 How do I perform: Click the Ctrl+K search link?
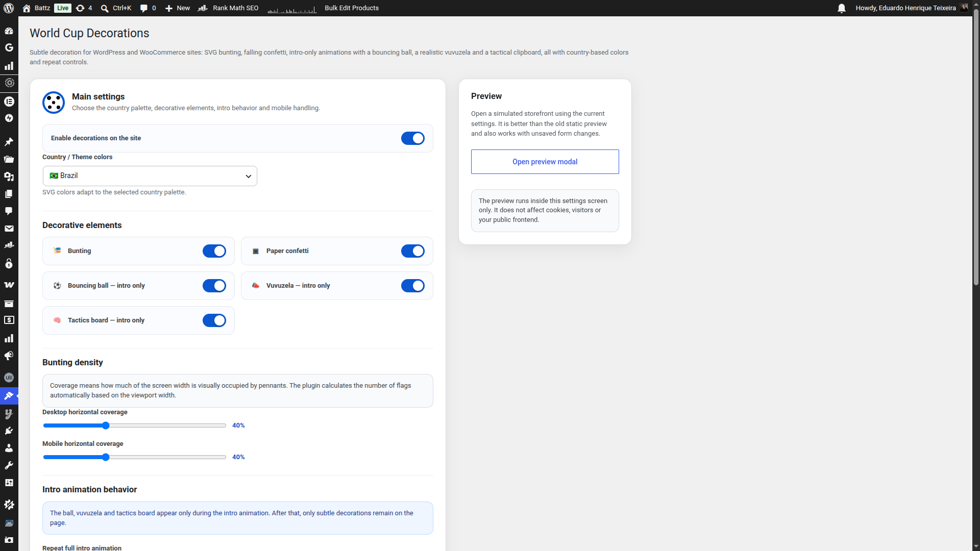(x=116, y=8)
